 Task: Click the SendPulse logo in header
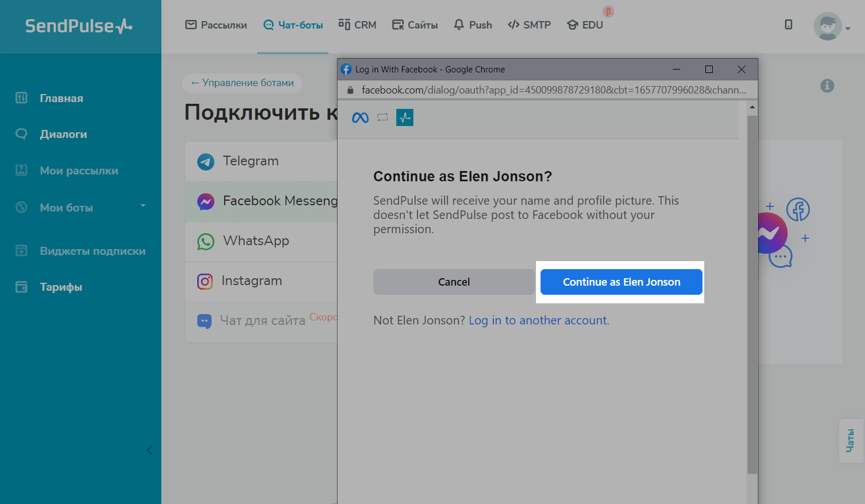click(x=79, y=26)
